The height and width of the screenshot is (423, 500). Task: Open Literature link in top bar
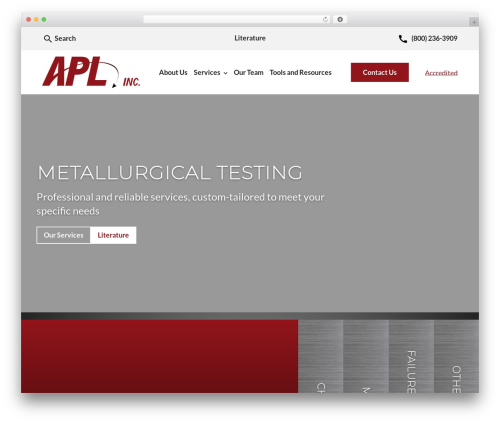point(250,38)
